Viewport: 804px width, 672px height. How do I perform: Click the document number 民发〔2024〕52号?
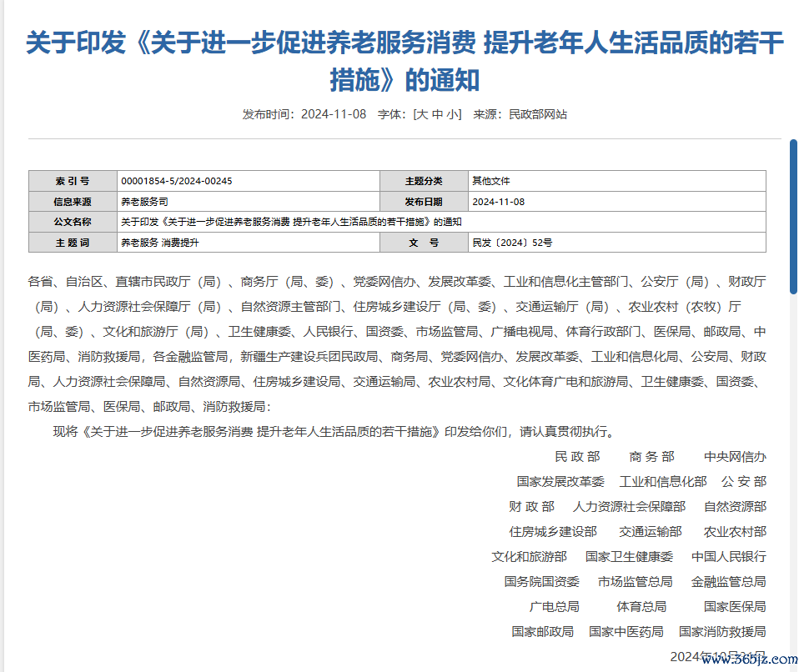(x=512, y=242)
